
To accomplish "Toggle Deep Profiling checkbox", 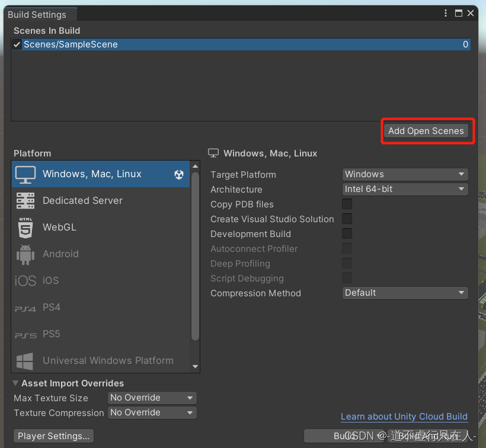I will (347, 263).
